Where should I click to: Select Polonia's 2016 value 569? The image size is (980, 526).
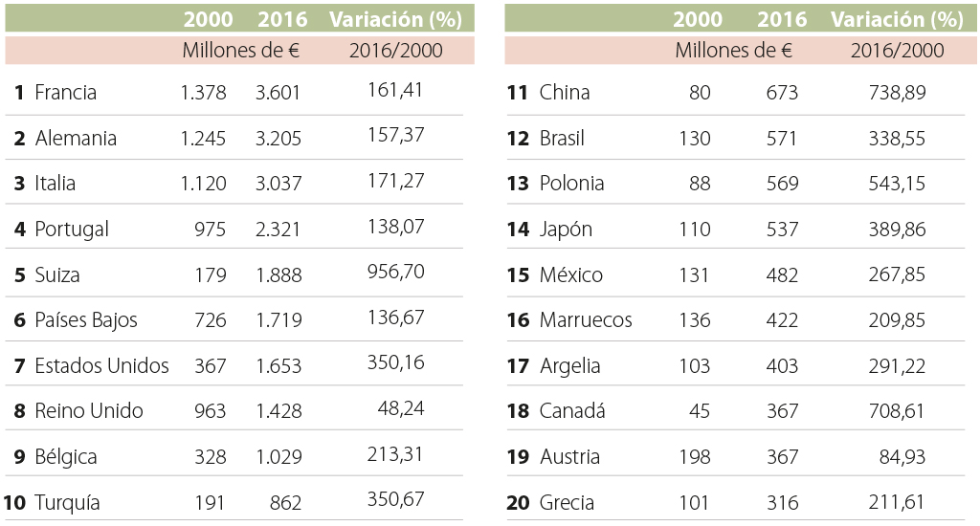pyautogui.click(x=782, y=184)
